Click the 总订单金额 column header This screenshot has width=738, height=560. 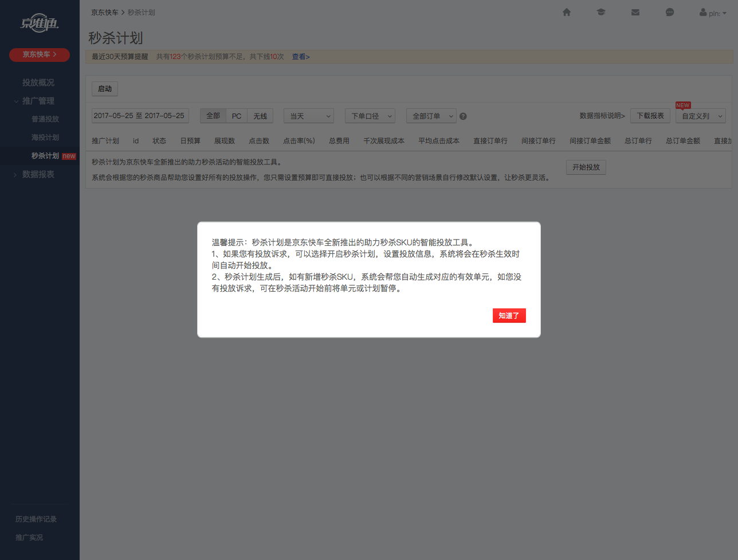(683, 141)
